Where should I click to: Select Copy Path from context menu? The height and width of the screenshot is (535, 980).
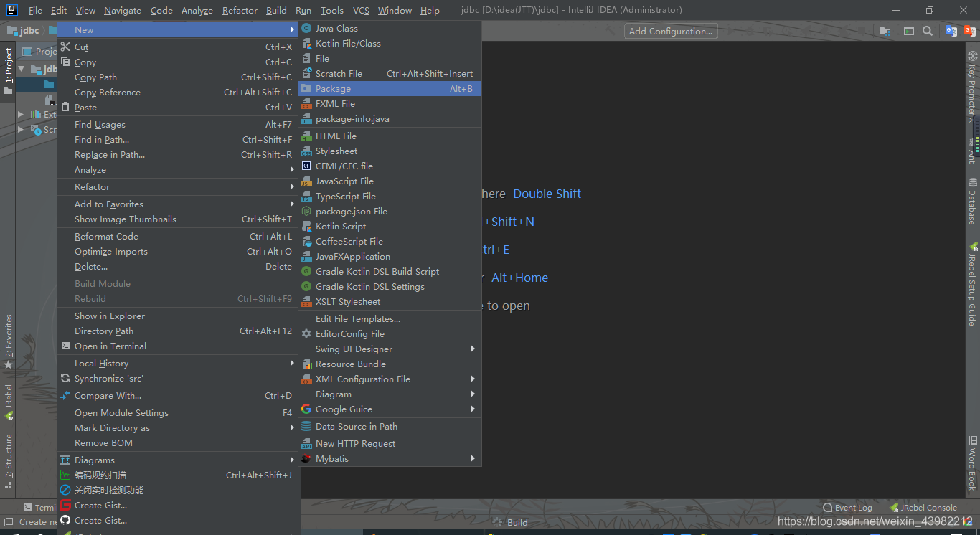pyautogui.click(x=179, y=77)
